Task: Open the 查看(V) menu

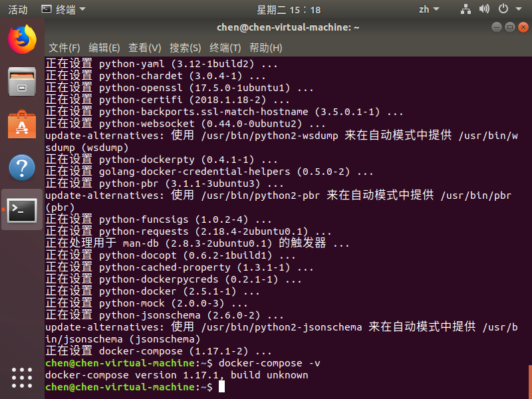Action: click(144, 48)
